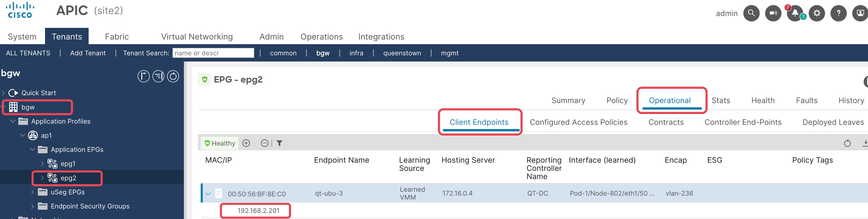Click the Add Tenant link
Viewport: 868px width, 219px height.
(88, 53)
